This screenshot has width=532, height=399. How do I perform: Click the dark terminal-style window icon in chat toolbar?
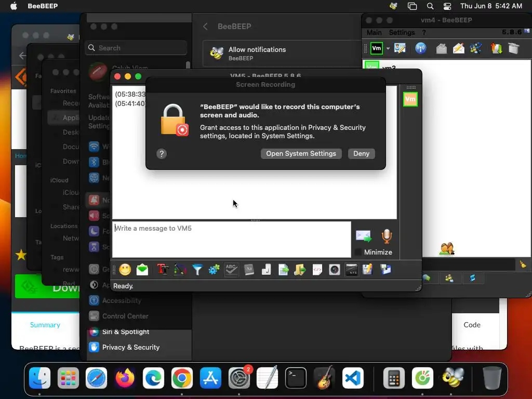tap(352, 270)
